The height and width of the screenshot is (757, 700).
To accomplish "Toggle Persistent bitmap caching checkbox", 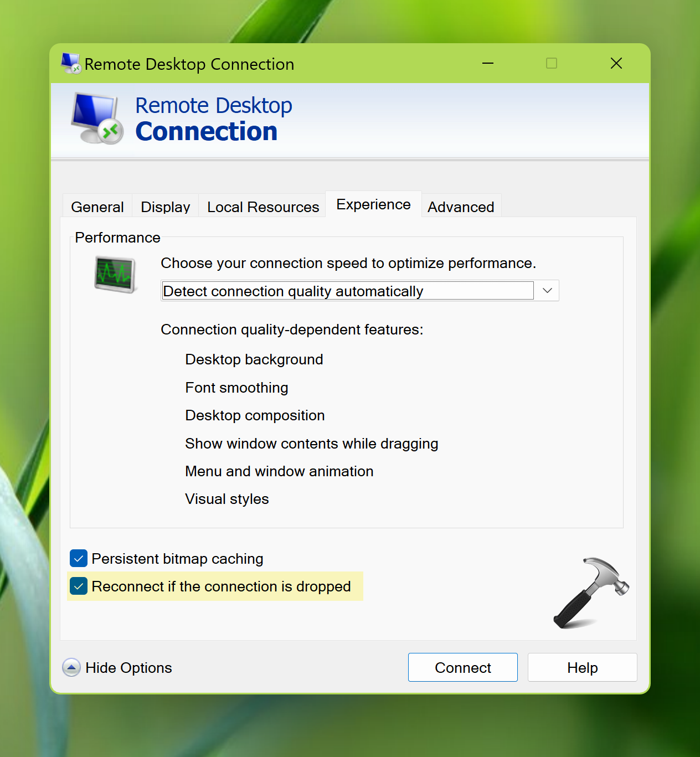I will click(79, 558).
